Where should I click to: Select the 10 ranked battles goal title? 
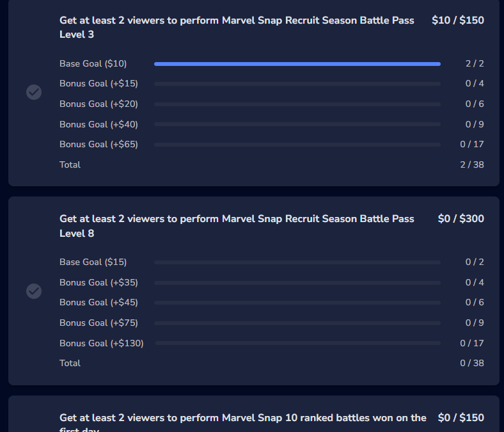point(243,418)
